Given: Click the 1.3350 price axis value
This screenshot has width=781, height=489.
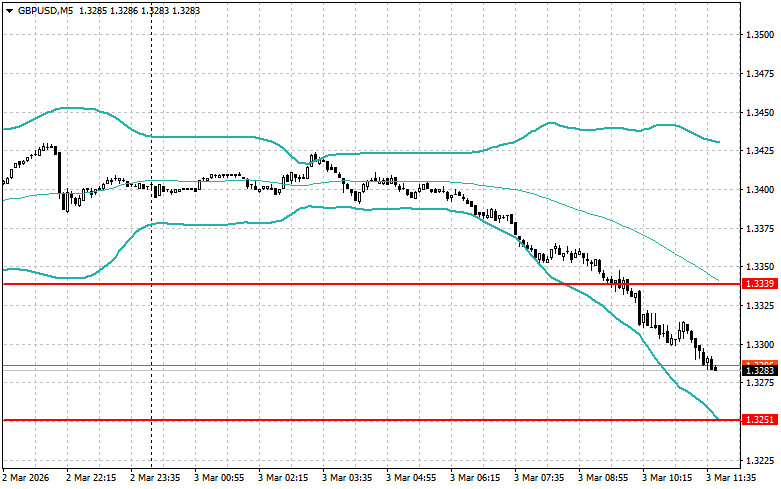Looking at the screenshot, I should coord(760,267).
